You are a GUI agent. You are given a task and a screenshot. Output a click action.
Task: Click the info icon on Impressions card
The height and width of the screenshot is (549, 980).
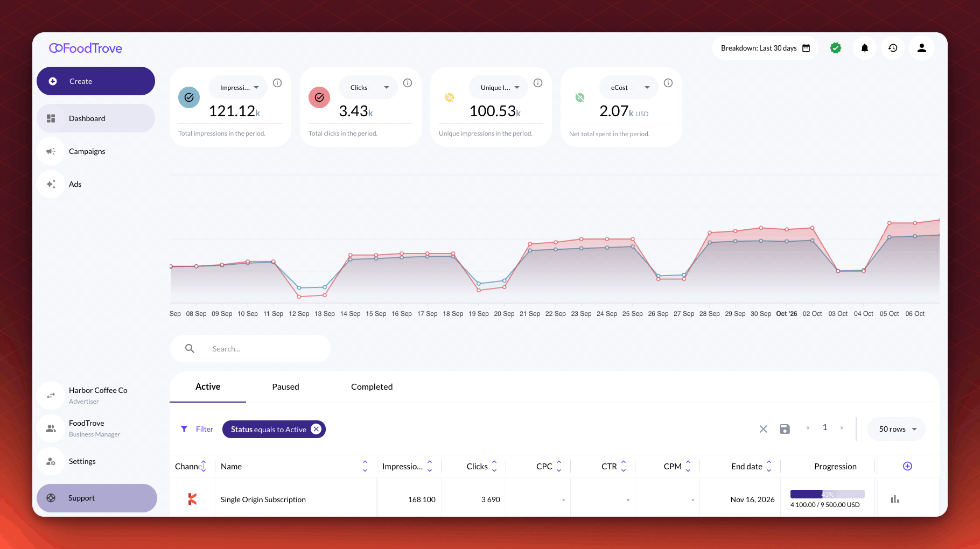point(277,83)
